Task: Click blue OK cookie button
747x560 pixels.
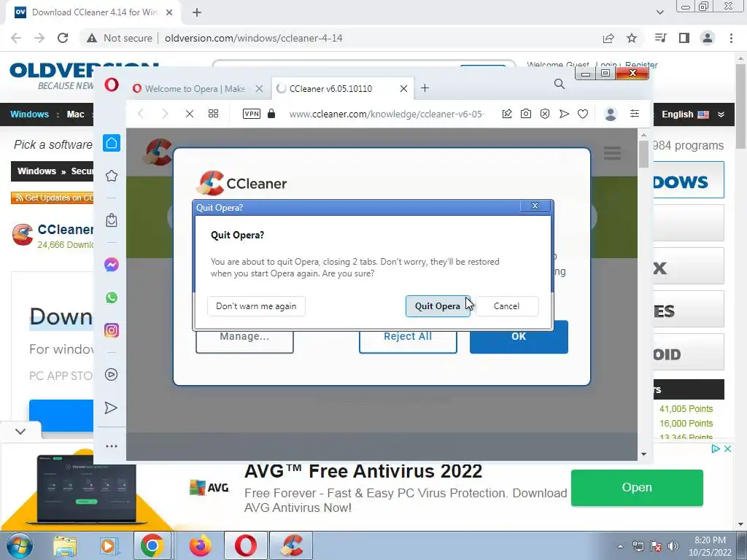Action: (x=519, y=337)
